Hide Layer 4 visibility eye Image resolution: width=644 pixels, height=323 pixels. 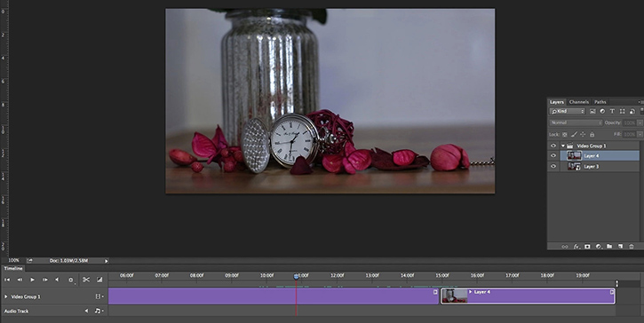pyautogui.click(x=553, y=155)
